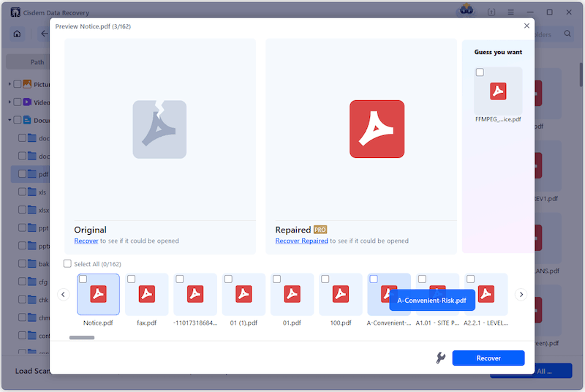Tick the checkbox on A-Convenient thumbnail

(x=374, y=279)
